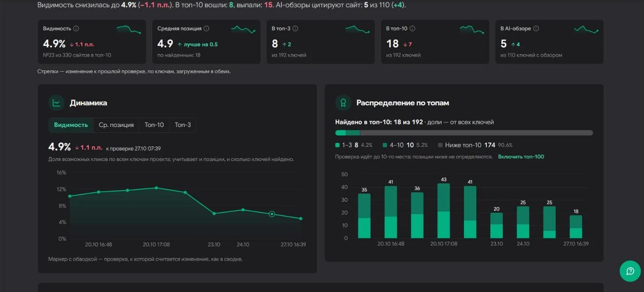Switch to the Ср. позиция tab

click(116, 125)
